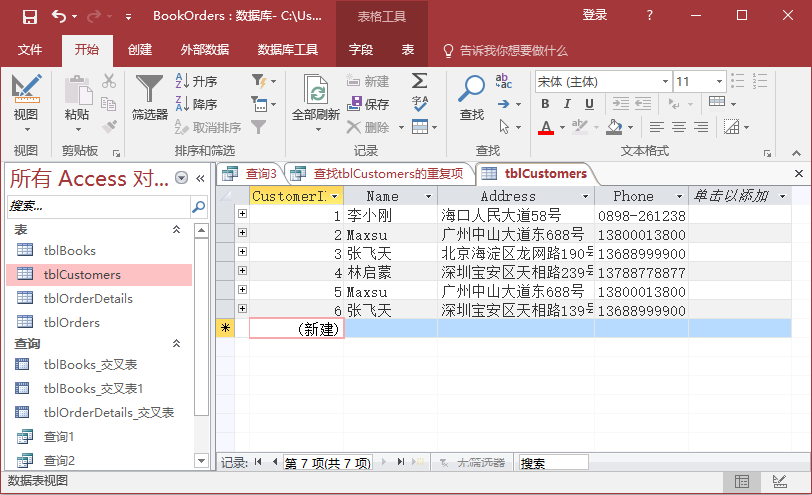Open the font name dropdown
This screenshot has height=495, width=812.
pos(662,82)
